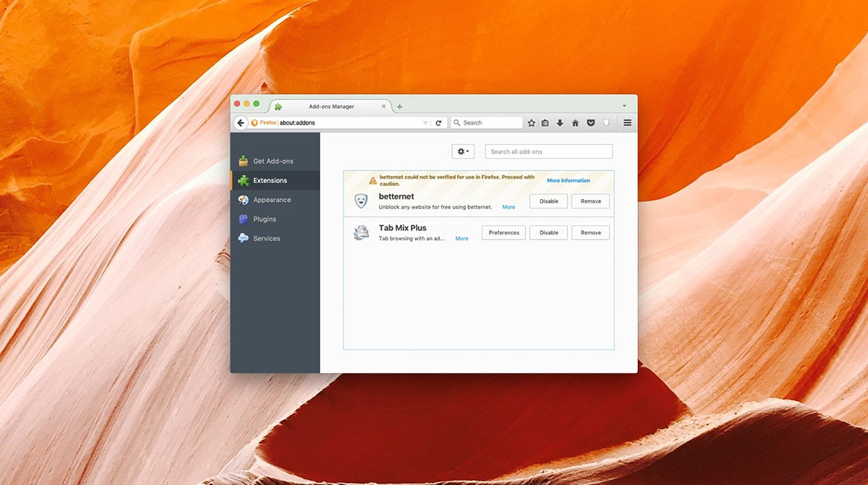Screen dimensions: 868x485
Task: Open a new tab with the plus button
Action: point(399,106)
